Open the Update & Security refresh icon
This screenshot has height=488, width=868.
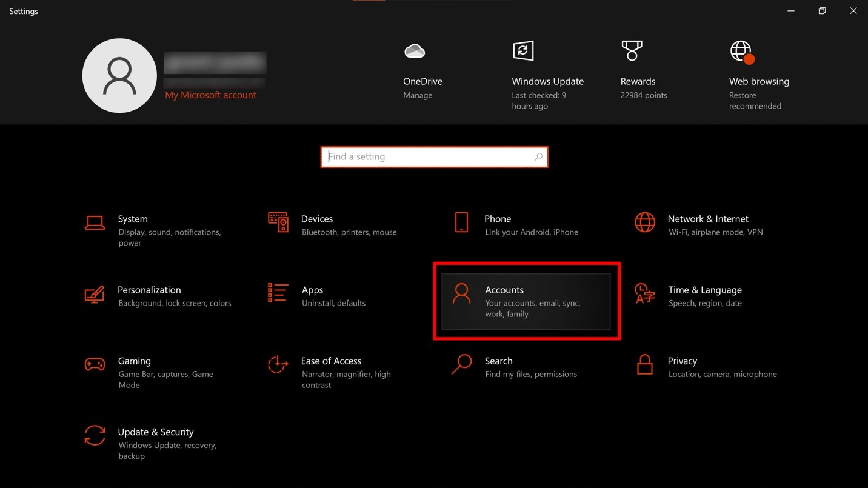pyautogui.click(x=95, y=435)
